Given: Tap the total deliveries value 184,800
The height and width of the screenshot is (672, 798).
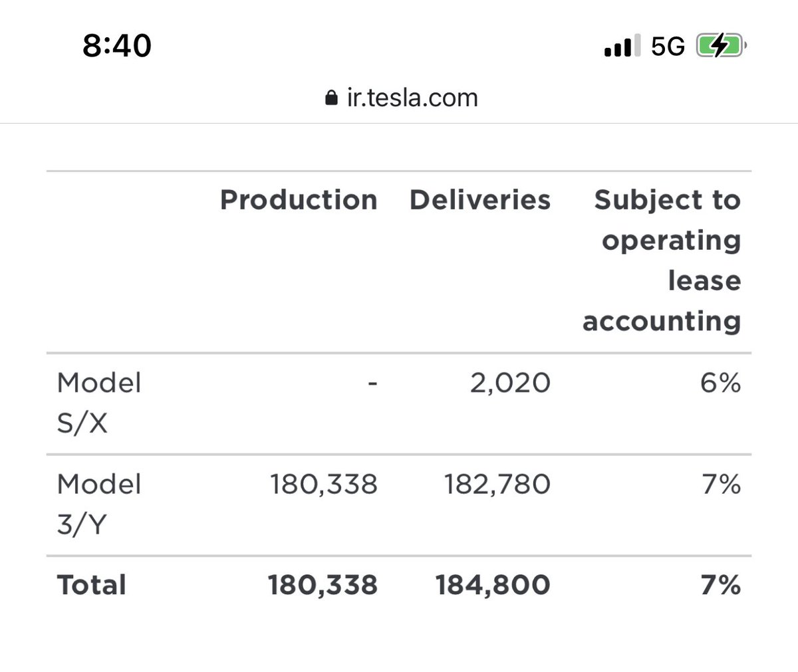Looking at the screenshot, I should click(x=493, y=585).
